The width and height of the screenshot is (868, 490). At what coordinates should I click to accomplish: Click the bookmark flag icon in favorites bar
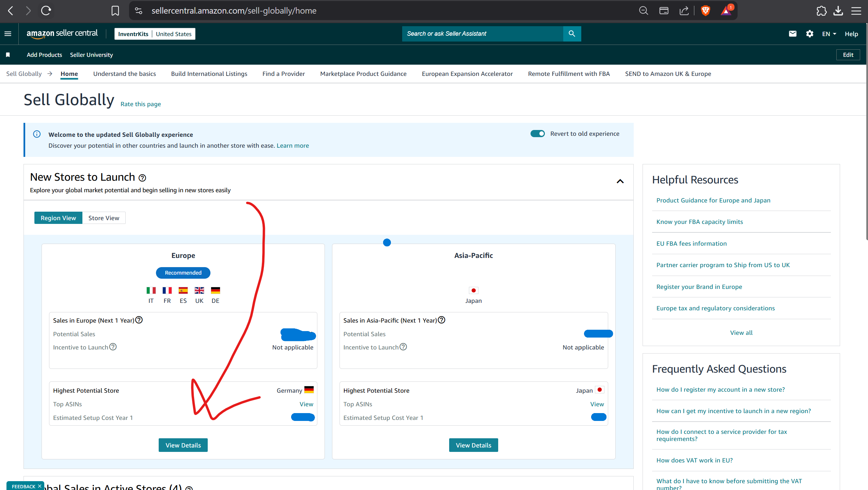[x=8, y=55]
